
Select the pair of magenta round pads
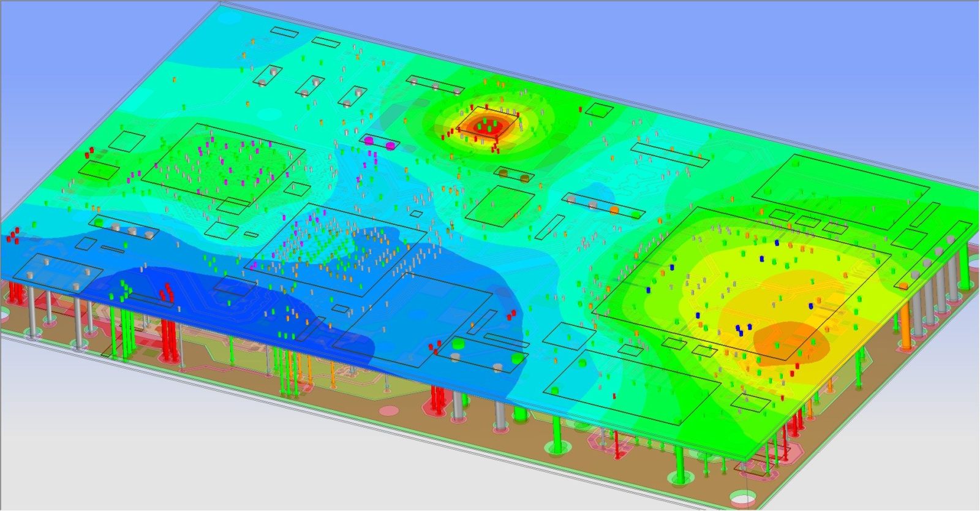tap(380, 143)
